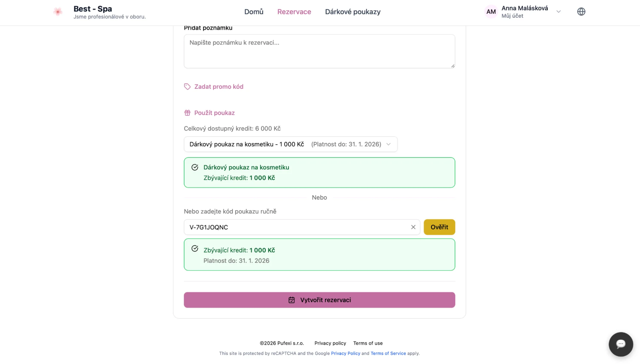Clear the voucher code with X icon
Image resolution: width=640 pixels, height=364 pixels.
[x=413, y=227]
